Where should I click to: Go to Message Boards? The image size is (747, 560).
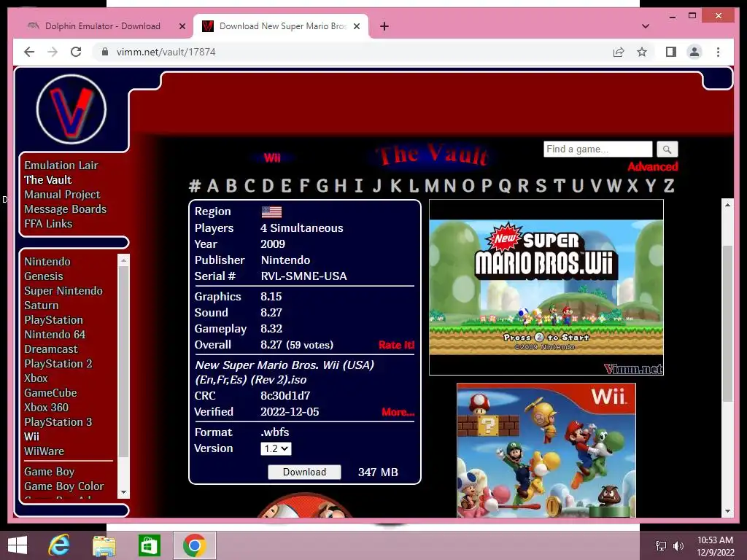65,209
